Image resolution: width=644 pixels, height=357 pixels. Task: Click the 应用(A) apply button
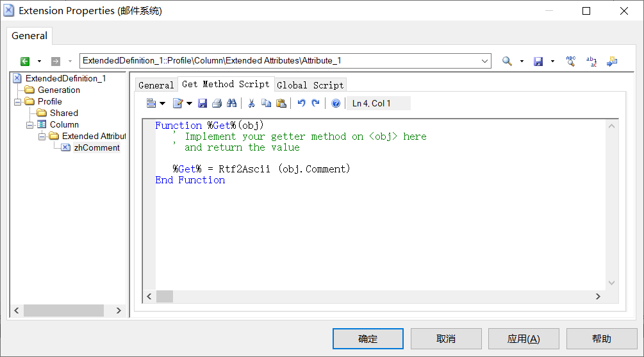click(524, 339)
